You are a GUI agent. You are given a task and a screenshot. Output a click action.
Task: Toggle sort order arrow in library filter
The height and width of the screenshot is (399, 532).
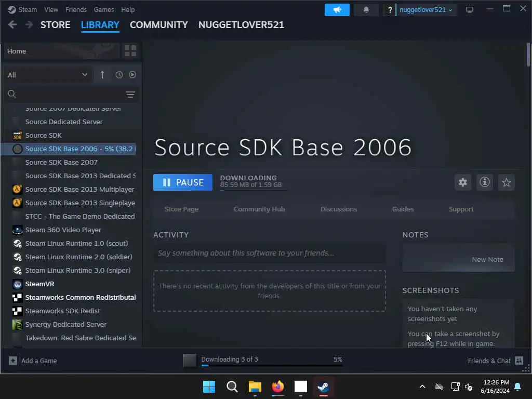click(102, 75)
